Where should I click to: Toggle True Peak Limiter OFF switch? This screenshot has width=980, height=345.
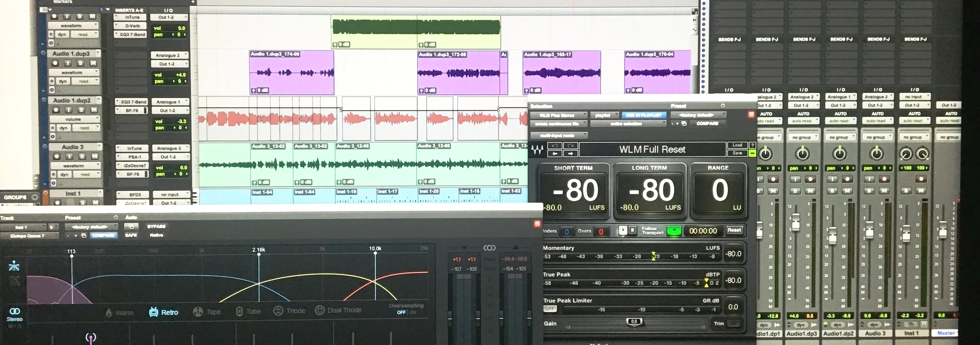[x=550, y=309]
